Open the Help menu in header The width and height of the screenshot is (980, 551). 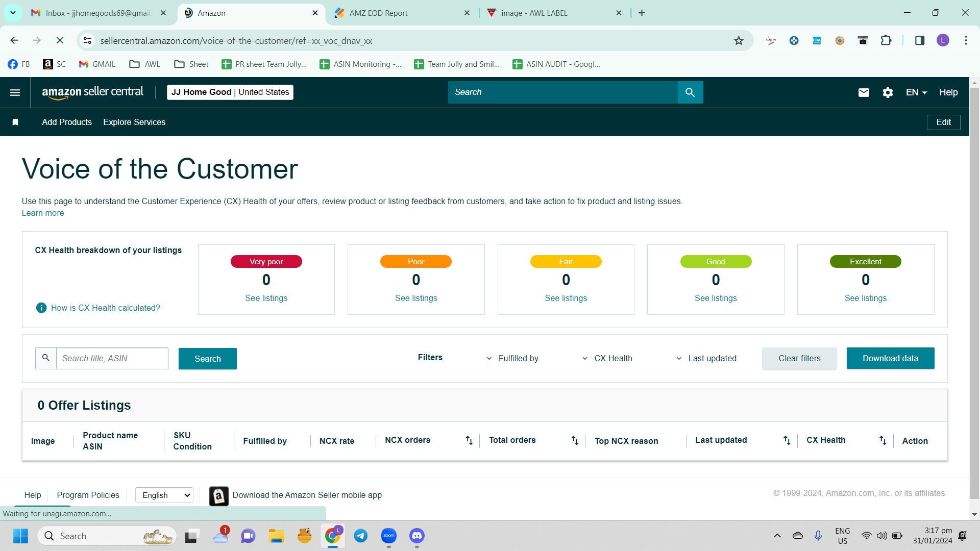coord(948,92)
